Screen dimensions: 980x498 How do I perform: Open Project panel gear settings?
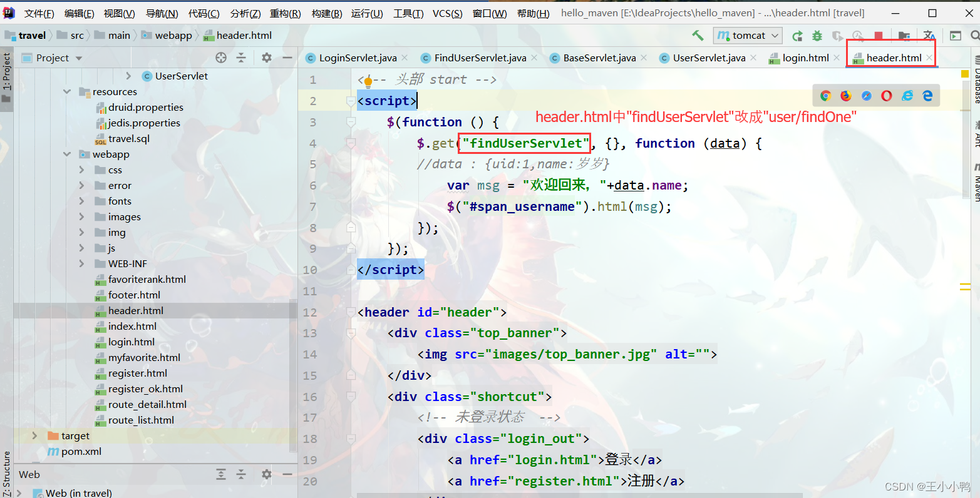pyautogui.click(x=267, y=58)
